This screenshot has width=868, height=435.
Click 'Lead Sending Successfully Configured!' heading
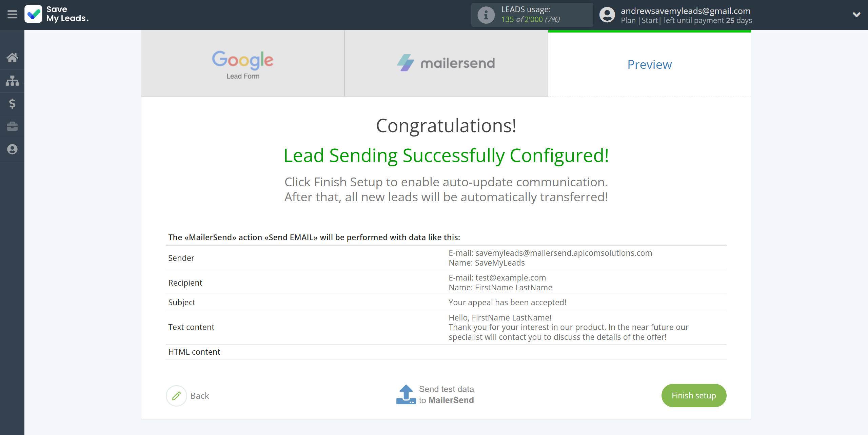(446, 156)
